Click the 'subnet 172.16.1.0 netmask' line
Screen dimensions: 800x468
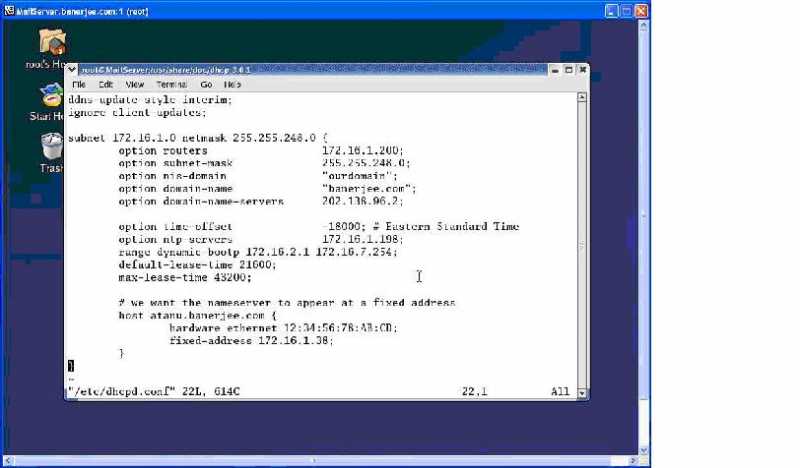point(198,138)
